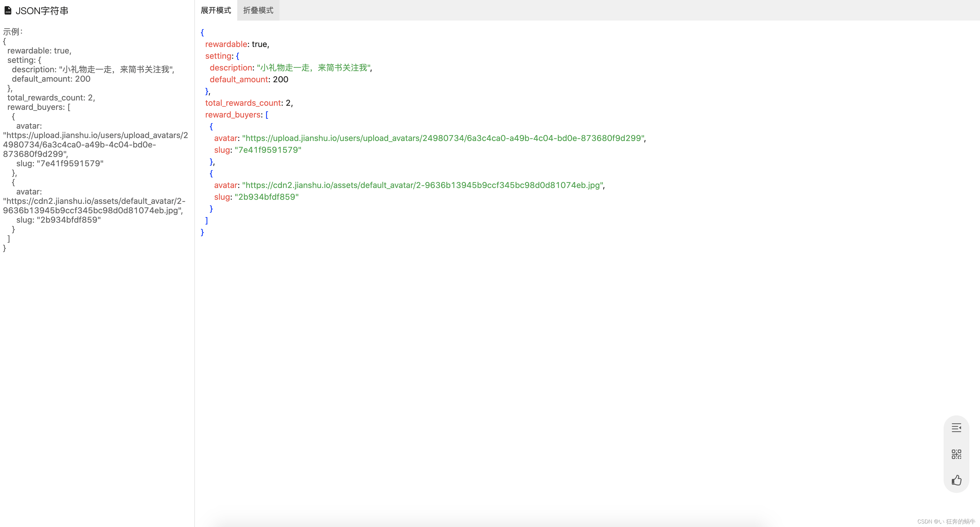Viewport: 980px width, 527px height.
Task: Click the first avatar URL for upload.jianshu.io
Action: (x=443, y=138)
